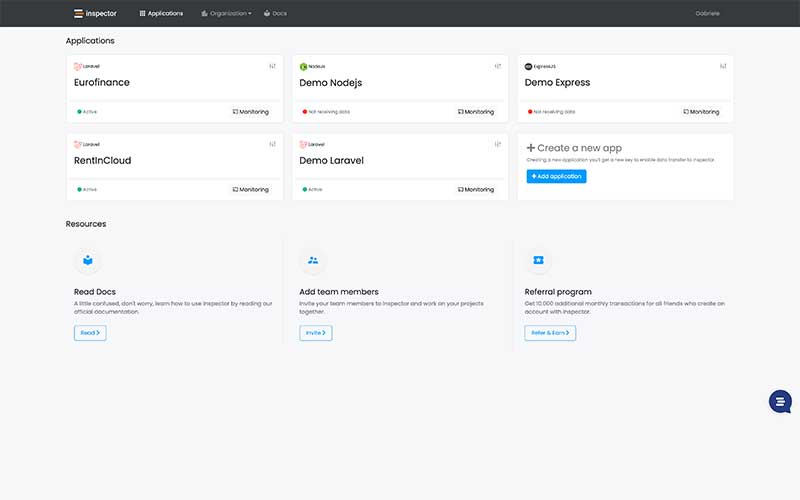800x500 pixels.
Task: Open the Inspector logo home link
Action: click(95, 13)
